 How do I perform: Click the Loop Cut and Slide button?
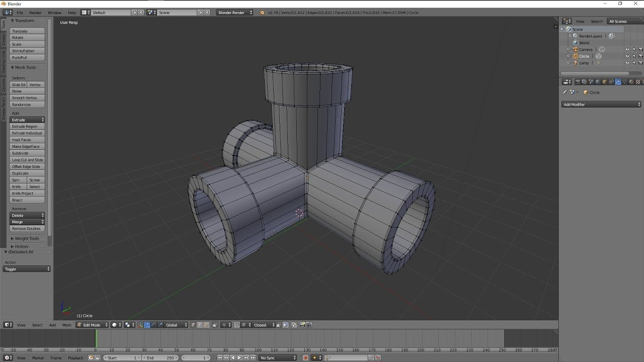click(28, 160)
